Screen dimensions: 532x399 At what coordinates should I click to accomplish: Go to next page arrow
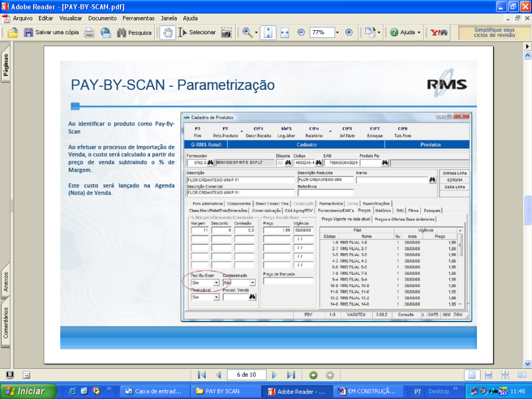(x=274, y=375)
